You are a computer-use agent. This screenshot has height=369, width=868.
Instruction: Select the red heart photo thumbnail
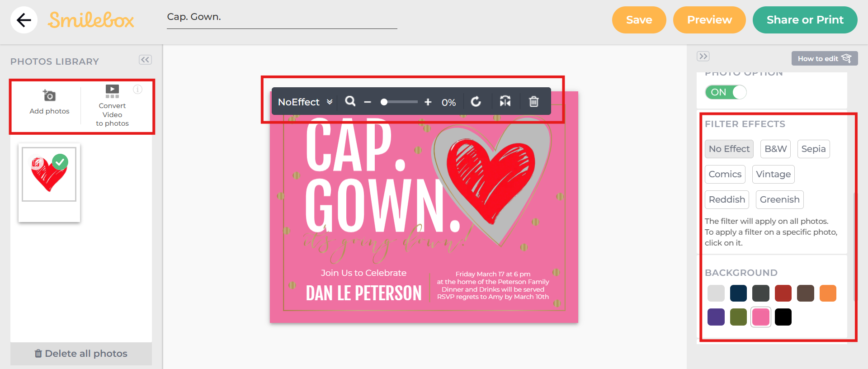(49, 174)
